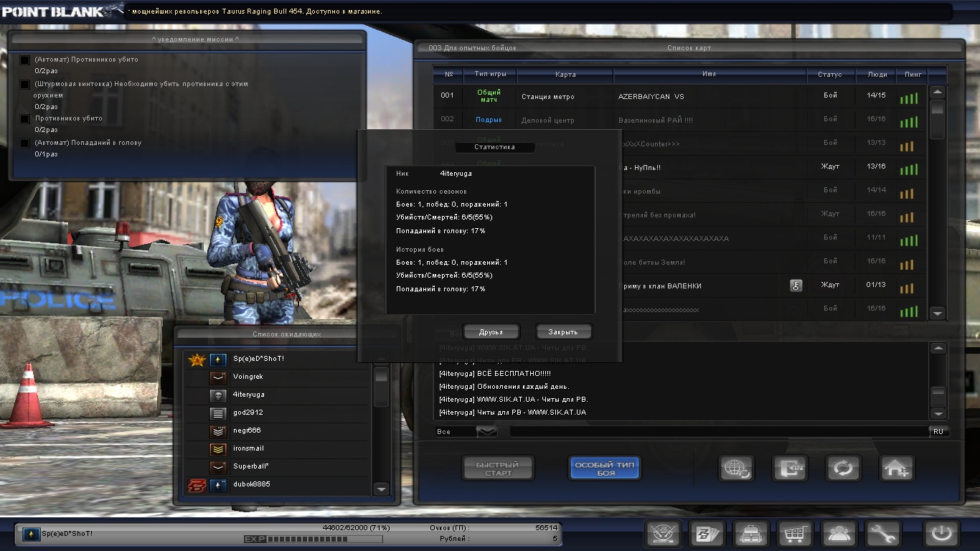
Task: Click the БЫСТРЫЙ СТАРТ button
Action: [499, 468]
